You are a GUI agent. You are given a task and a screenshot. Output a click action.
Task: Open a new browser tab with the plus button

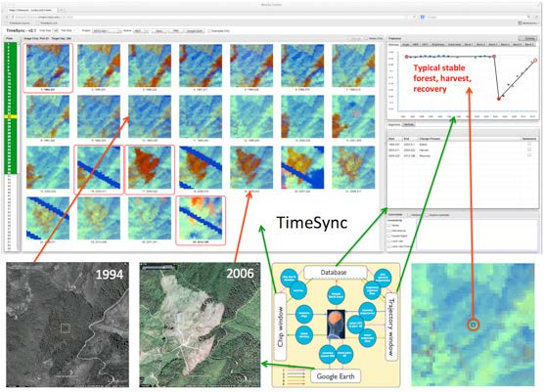click(62, 10)
